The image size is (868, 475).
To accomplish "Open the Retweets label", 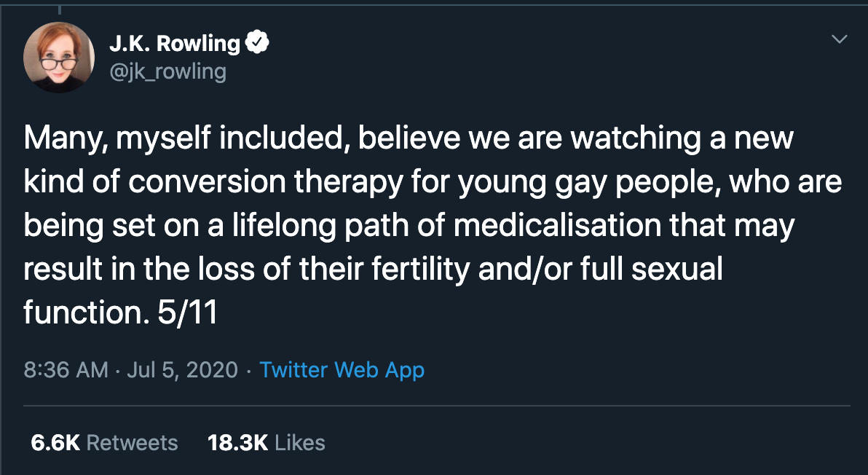I will point(132,442).
